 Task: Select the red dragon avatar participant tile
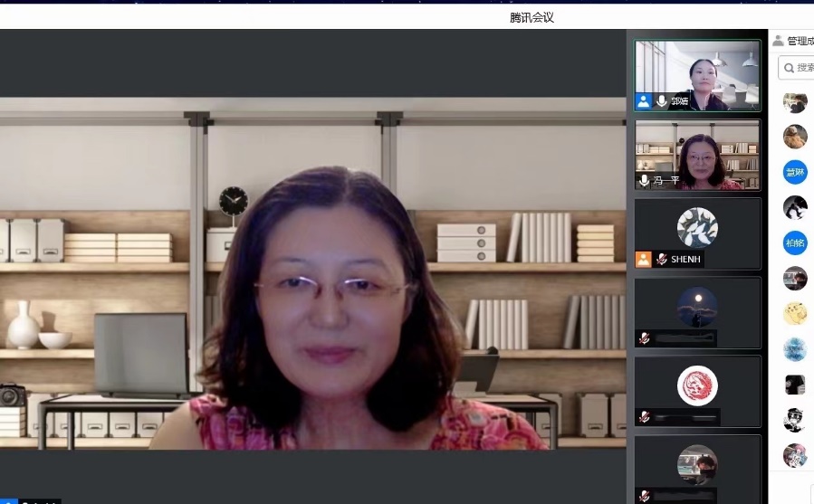point(697,389)
